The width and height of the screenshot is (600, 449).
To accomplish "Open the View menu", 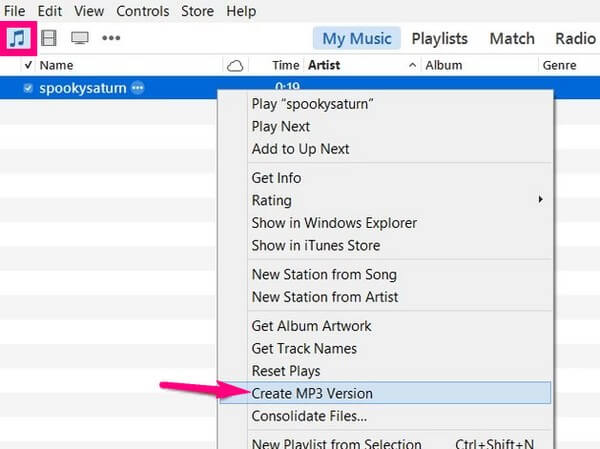I will pos(89,11).
